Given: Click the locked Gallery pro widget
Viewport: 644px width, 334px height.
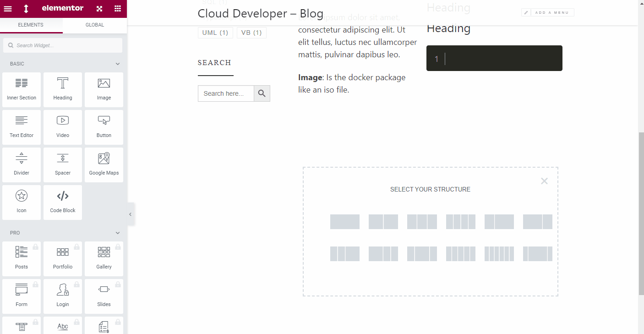Looking at the screenshot, I should pyautogui.click(x=104, y=259).
